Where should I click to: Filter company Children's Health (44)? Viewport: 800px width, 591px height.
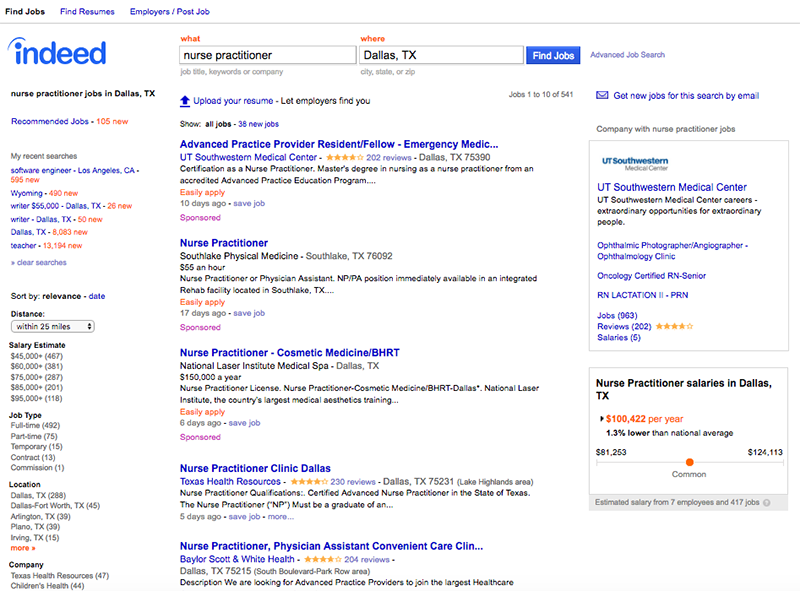(47, 586)
